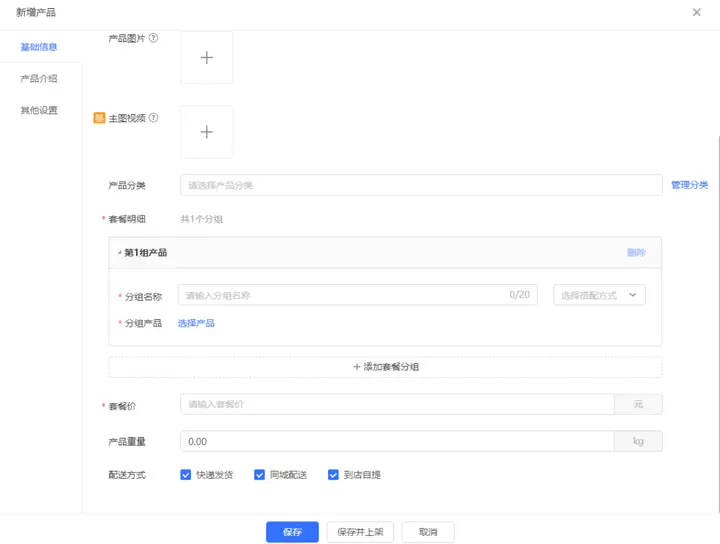Viewport: 720px width, 544px height.
Task: Click help icon next to 主图视频
Action: pos(154,117)
